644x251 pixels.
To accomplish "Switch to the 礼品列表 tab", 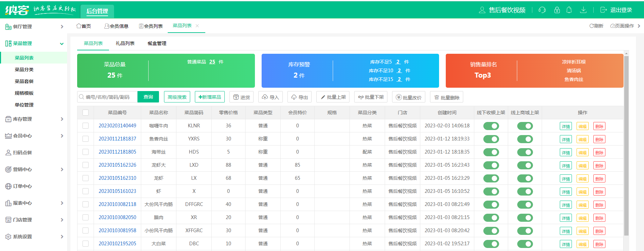I will tap(125, 43).
